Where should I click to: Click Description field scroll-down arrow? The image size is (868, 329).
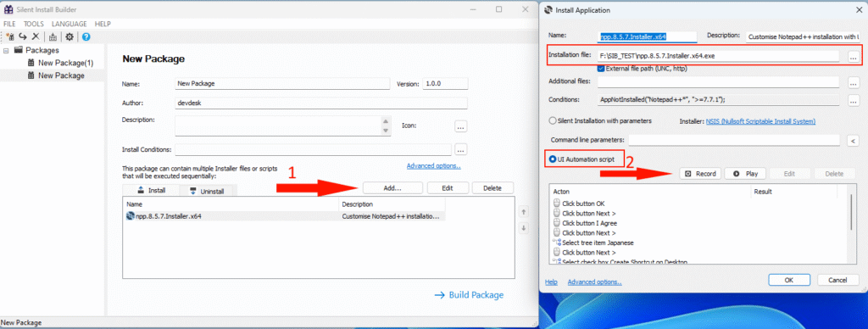pyautogui.click(x=387, y=131)
